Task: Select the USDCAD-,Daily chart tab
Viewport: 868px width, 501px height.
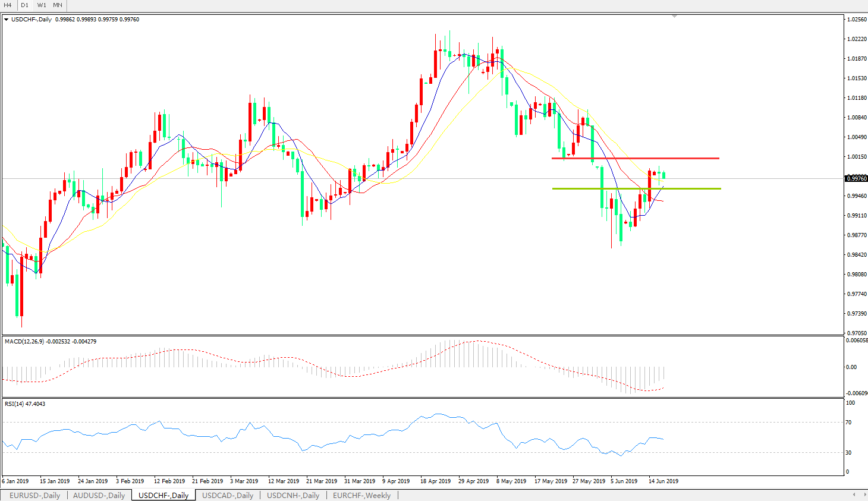Action: (x=228, y=495)
